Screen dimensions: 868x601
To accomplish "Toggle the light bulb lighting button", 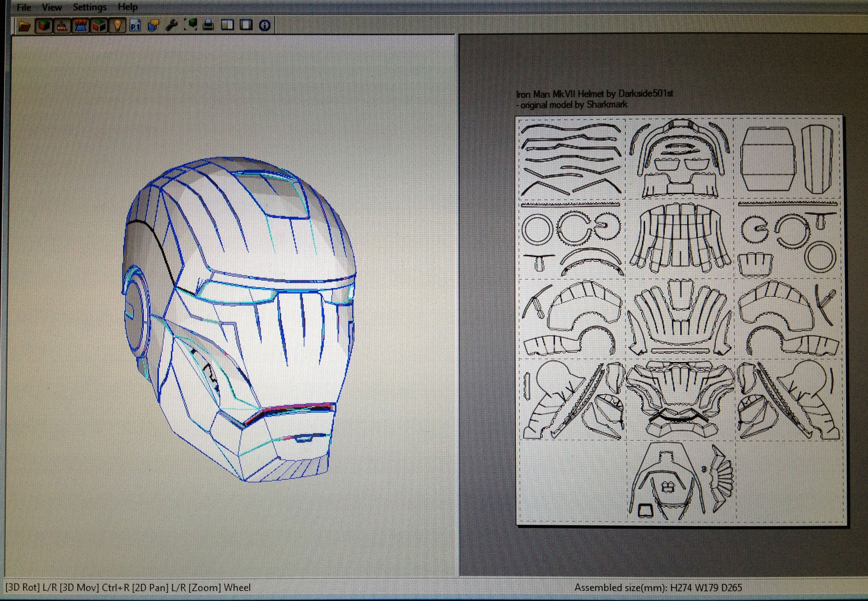I will (117, 26).
